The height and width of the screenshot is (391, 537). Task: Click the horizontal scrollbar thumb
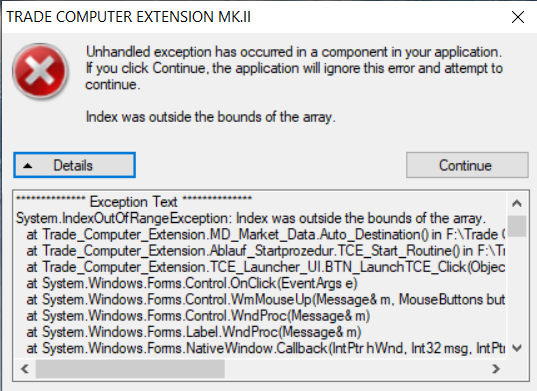point(130,369)
